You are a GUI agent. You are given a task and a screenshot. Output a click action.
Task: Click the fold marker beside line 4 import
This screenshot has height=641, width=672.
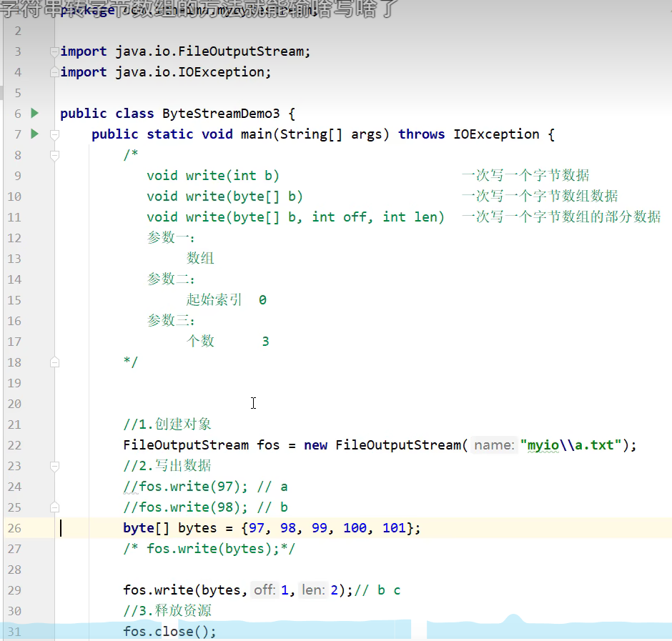coord(54,71)
